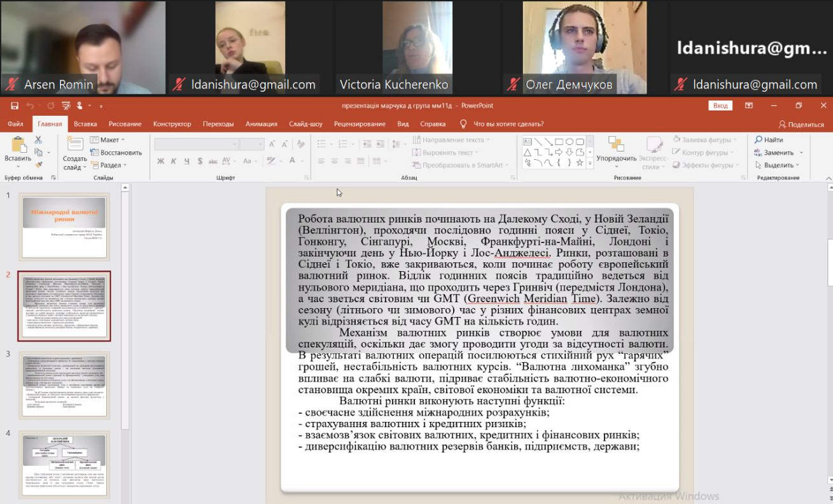
Task: Select the star shape in shapes gallery
Action: tap(580, 163)
